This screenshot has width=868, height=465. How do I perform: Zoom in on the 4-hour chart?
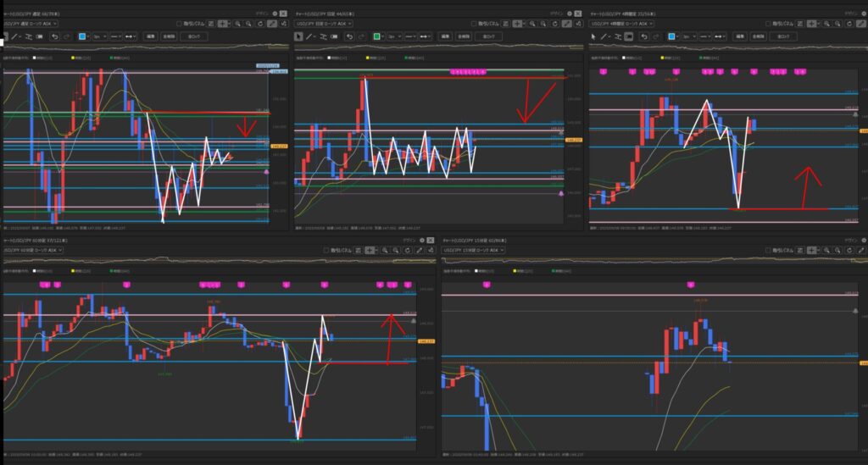(826, 24)
